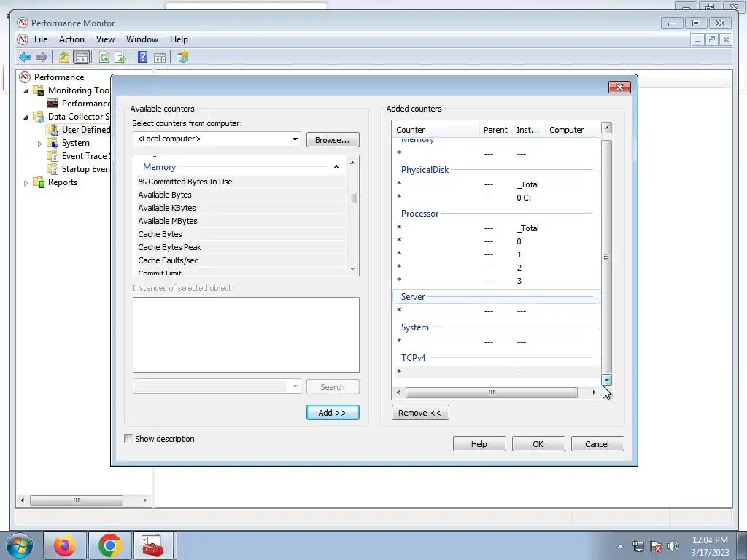
Task: Expand the Reports tree node
Action: [26, 183]
